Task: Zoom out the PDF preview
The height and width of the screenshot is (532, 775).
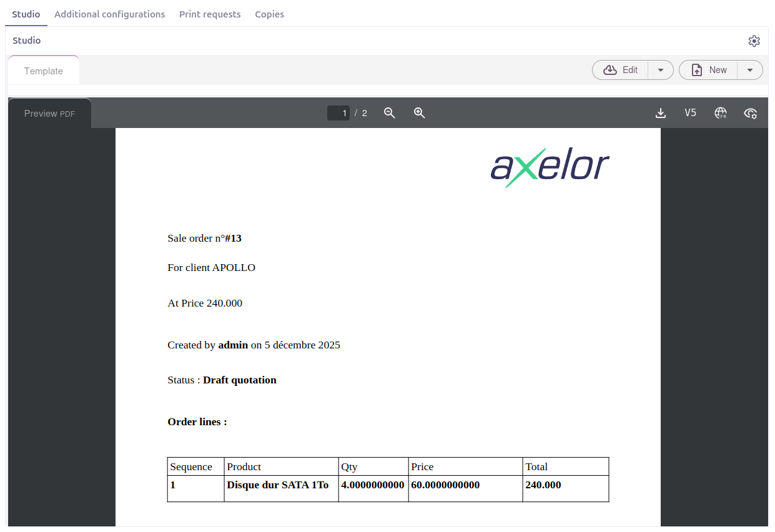Action: (x=389, y=113)
